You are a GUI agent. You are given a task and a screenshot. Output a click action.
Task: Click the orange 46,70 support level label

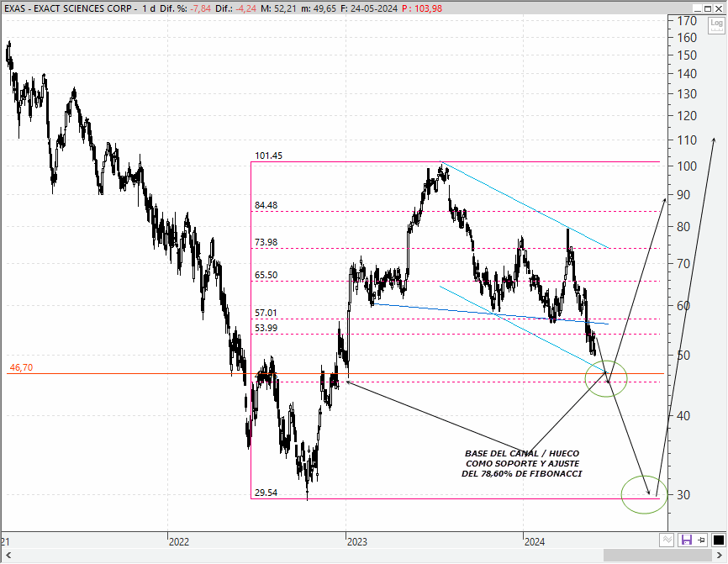pyautogui.click(x=21, y=367)
